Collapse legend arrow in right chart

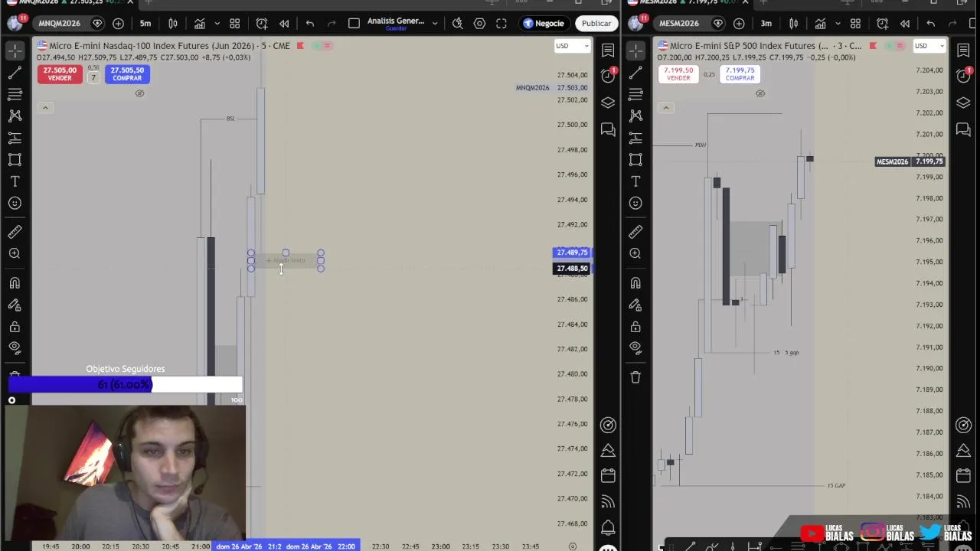click(x=666, y=107)
